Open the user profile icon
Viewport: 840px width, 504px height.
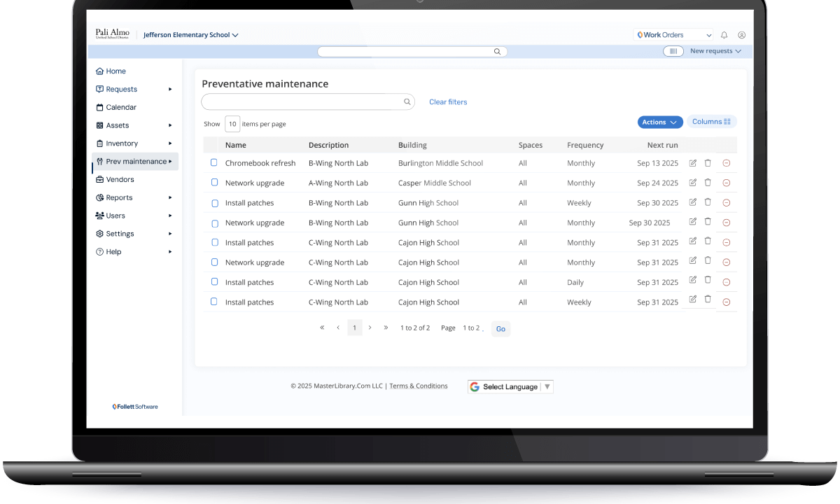click(x=741, y=35)
